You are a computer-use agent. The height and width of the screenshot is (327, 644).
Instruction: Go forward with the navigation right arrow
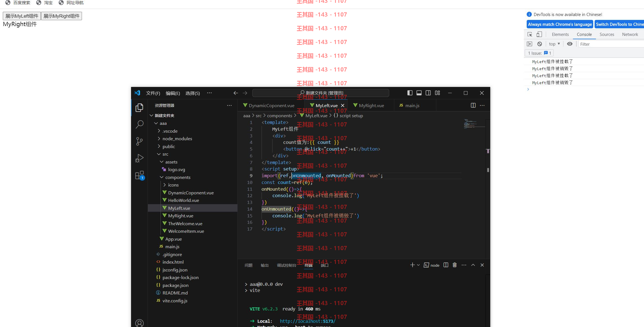tap(245, 93)
